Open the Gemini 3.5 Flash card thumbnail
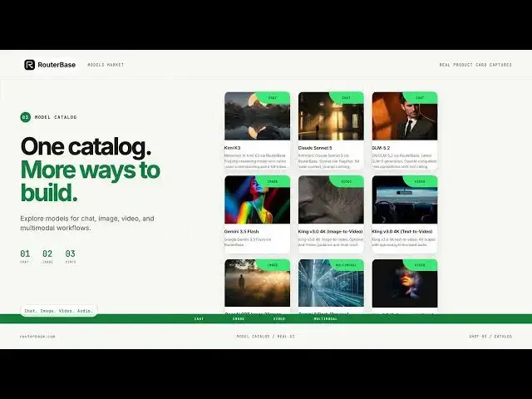Screen dimensions: 532x399 coord(257,199)
